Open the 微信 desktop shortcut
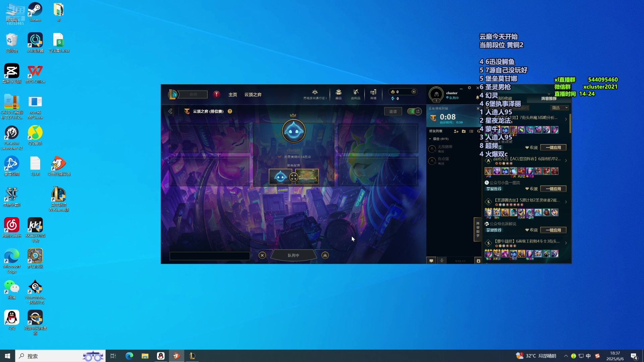The height and width of the screenshot is (362, 644). [x=12, y=289]
